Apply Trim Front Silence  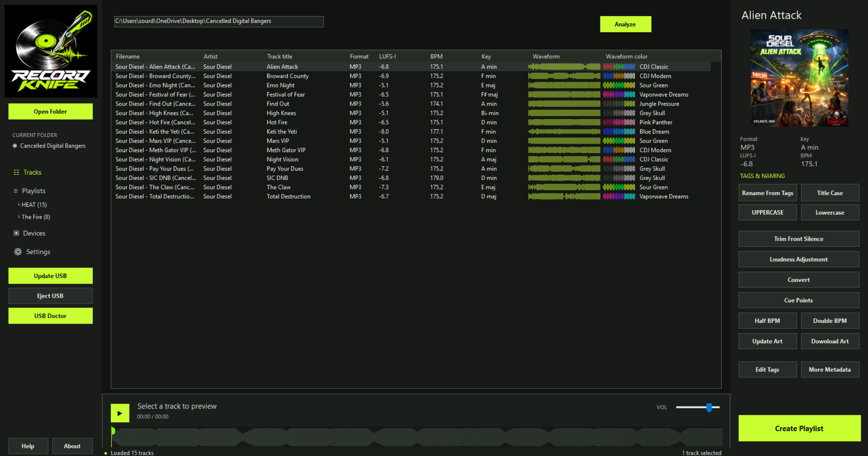(799, 239)
